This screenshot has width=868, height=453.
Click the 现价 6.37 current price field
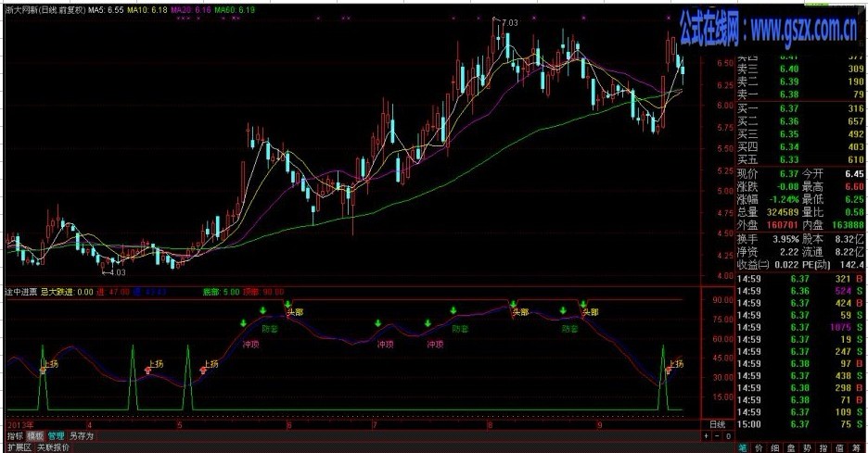[769, 173]
